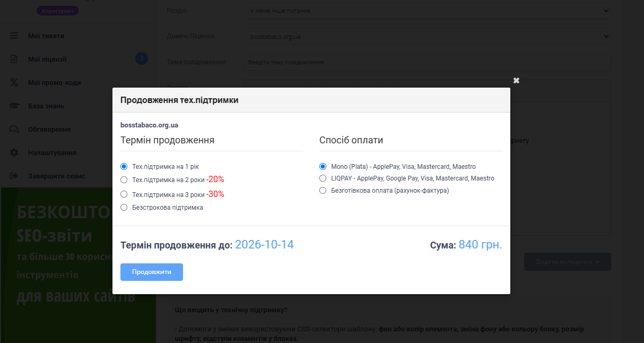Select Тех.підтримка на 3 роки option

(x=124, y=194)
